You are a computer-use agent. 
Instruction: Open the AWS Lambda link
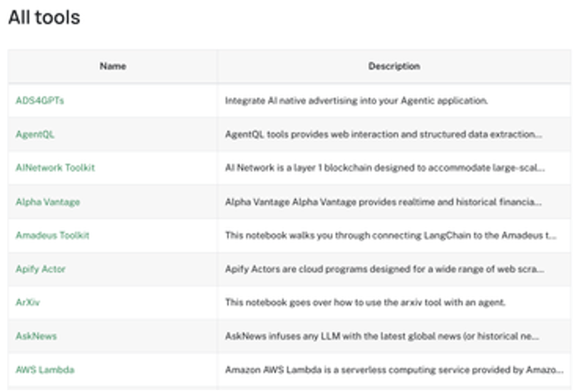click(x=45, y=370)
